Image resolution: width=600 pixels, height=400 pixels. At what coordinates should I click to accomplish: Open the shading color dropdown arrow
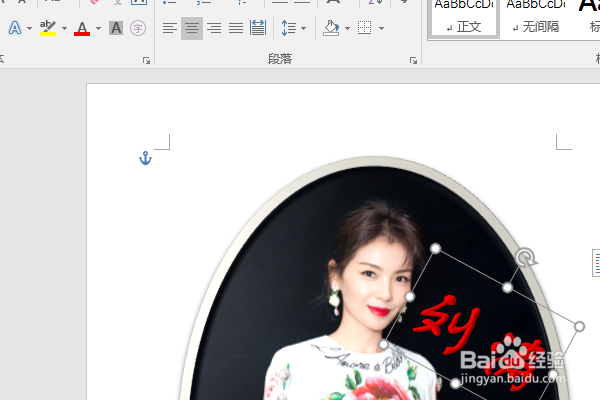(347, 28)
